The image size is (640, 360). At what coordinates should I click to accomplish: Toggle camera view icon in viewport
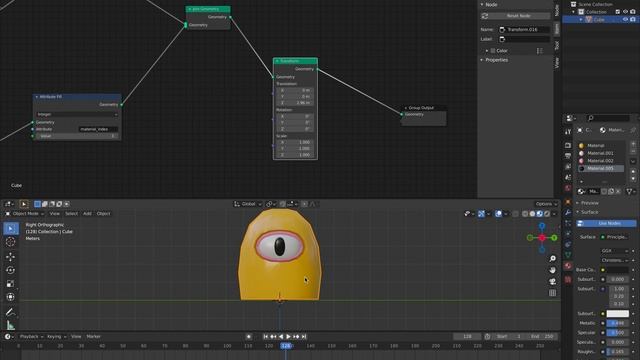552,282
